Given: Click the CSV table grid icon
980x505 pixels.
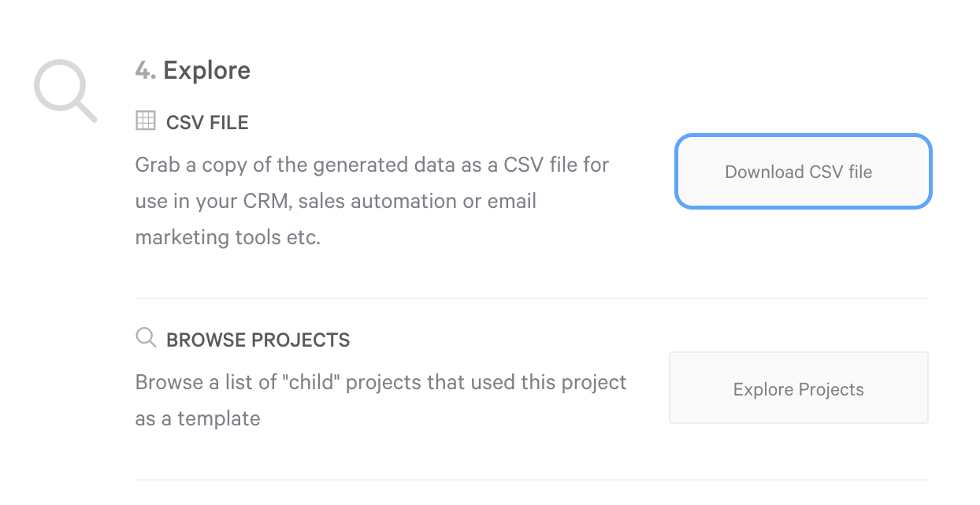Looking at the screenshot, I should 146,121.
